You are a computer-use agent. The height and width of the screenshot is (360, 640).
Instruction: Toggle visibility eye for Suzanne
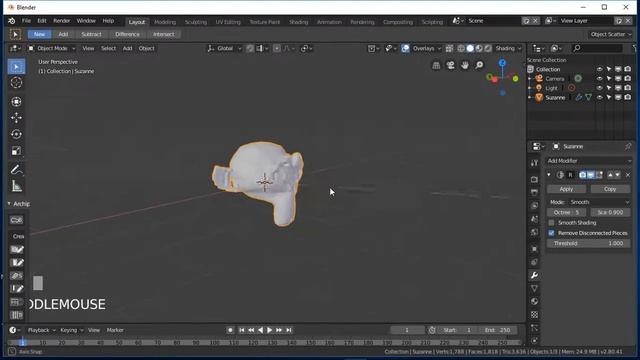click(x=600, y=98)
